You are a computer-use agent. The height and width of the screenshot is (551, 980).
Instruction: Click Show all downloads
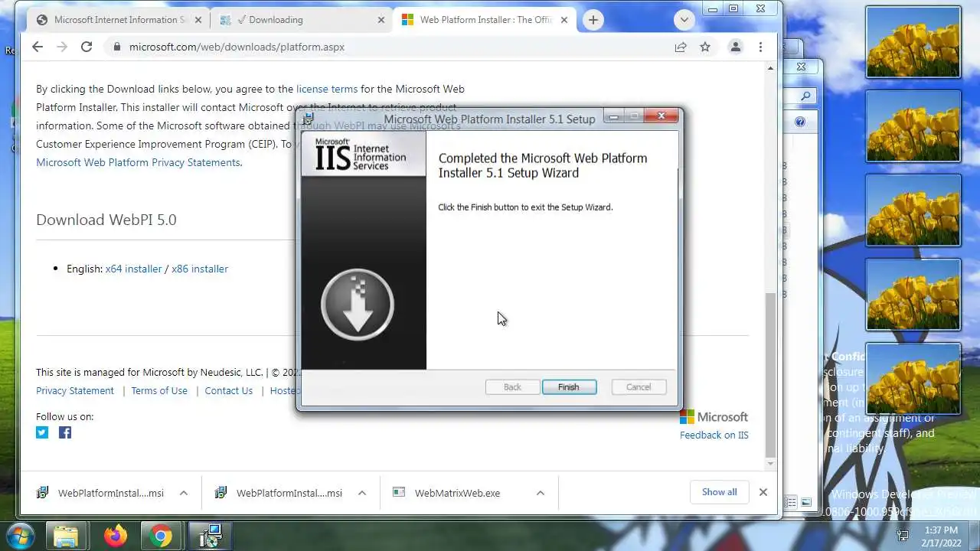[x=719, y=492]
